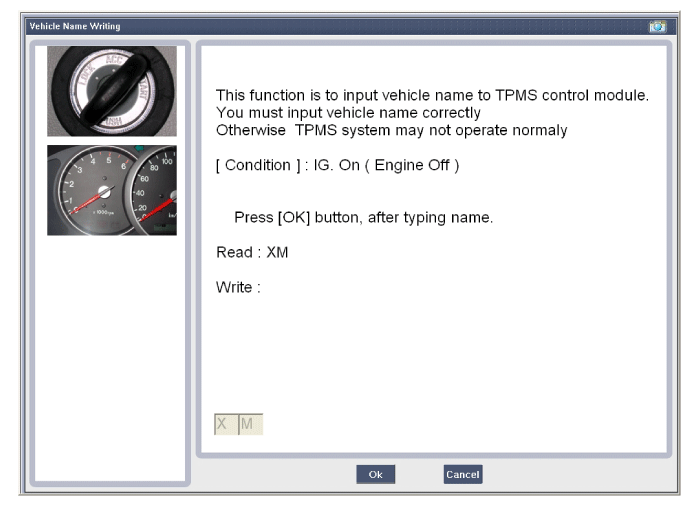Click the X character input box
The height and width of the screenshot is (506, 699).
tap(226, 423)
